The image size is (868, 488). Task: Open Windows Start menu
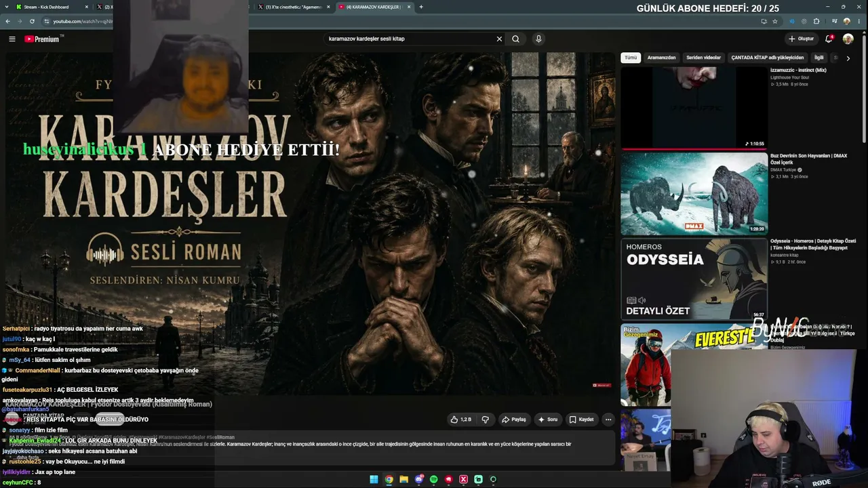(374, 480)
